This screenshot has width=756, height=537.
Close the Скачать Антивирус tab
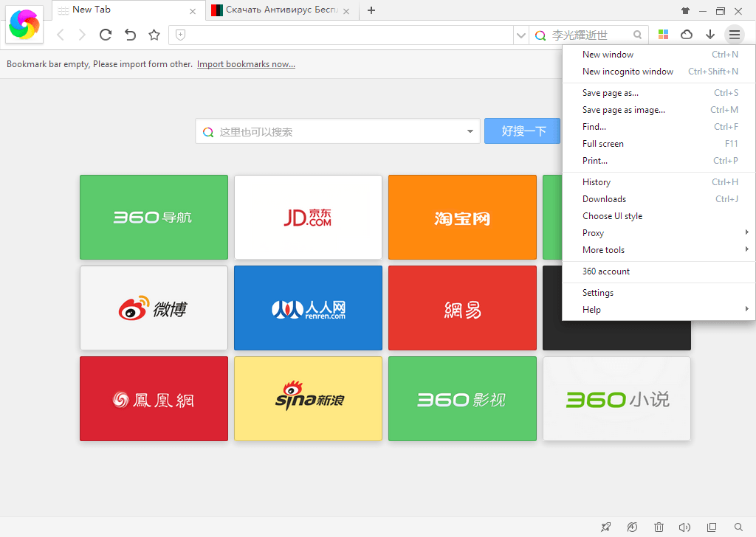346,11
